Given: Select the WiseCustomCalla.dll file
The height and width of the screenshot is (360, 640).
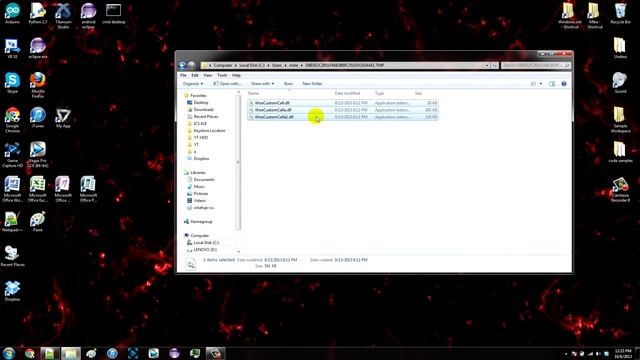Looking at the screenshot, I should click(x=342, y=110).
